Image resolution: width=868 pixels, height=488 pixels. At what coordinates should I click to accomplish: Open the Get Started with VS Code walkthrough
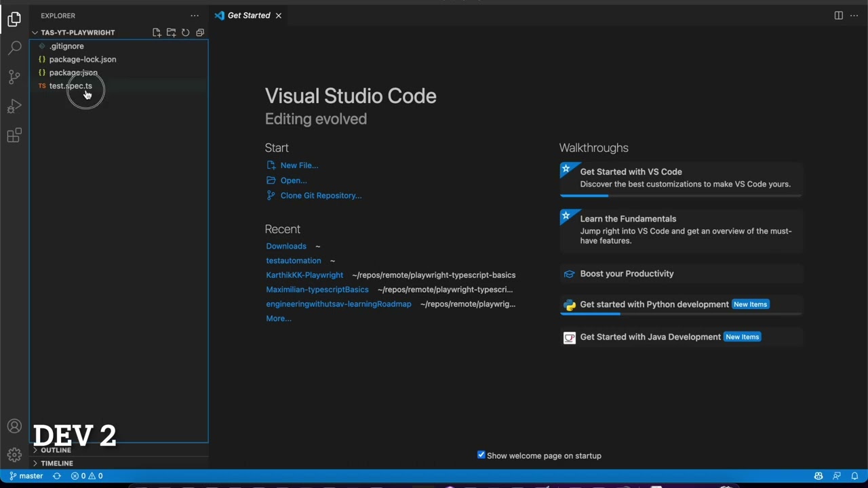tap(681, 179)
